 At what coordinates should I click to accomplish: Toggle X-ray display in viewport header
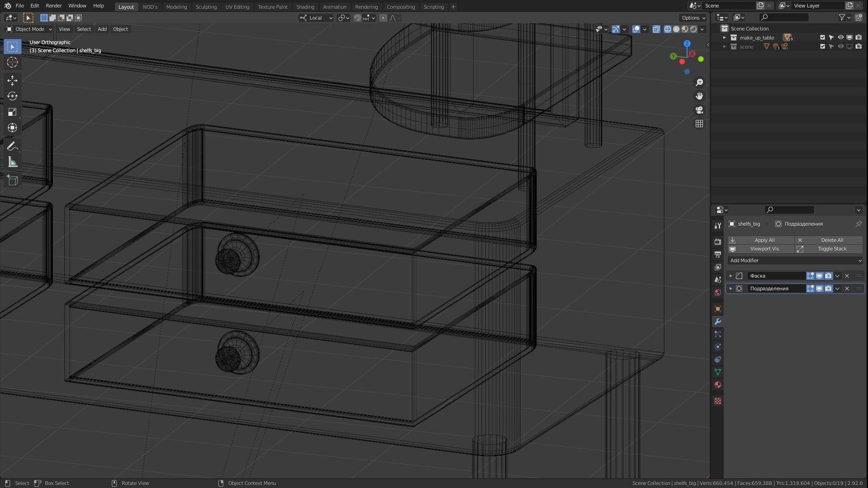(x=656, y=29)
